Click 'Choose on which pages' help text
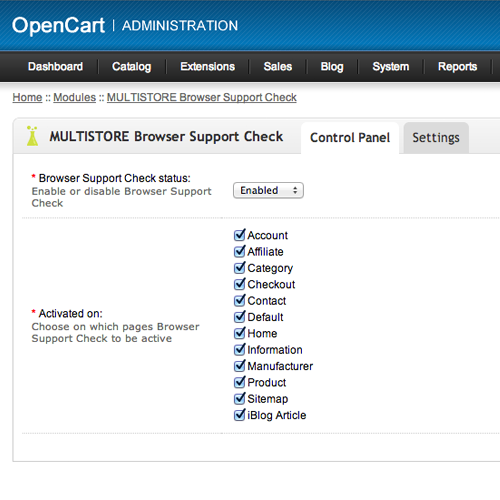500x500 pixels. (x=115, y=332)
